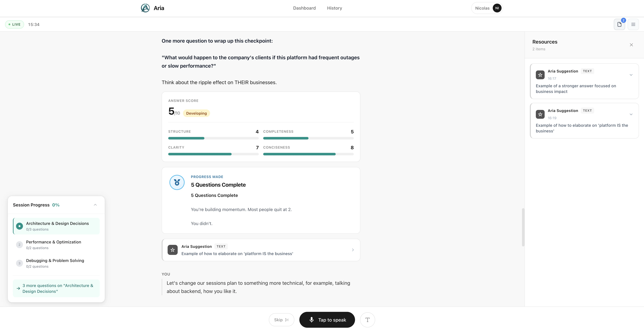Go to the Dashboard tab
The width and height of the screenshot is (644, 334).
(x=304, y=8)
